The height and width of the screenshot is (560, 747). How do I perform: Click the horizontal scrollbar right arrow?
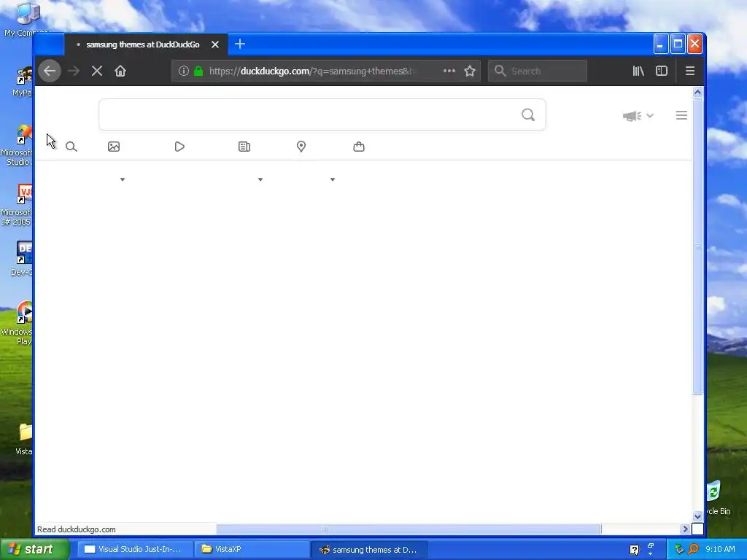tap(685, 529)
